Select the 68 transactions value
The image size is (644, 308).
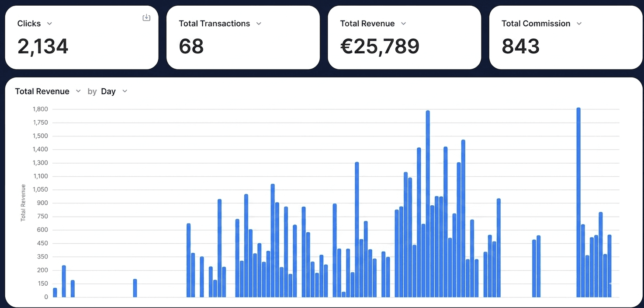191,46
